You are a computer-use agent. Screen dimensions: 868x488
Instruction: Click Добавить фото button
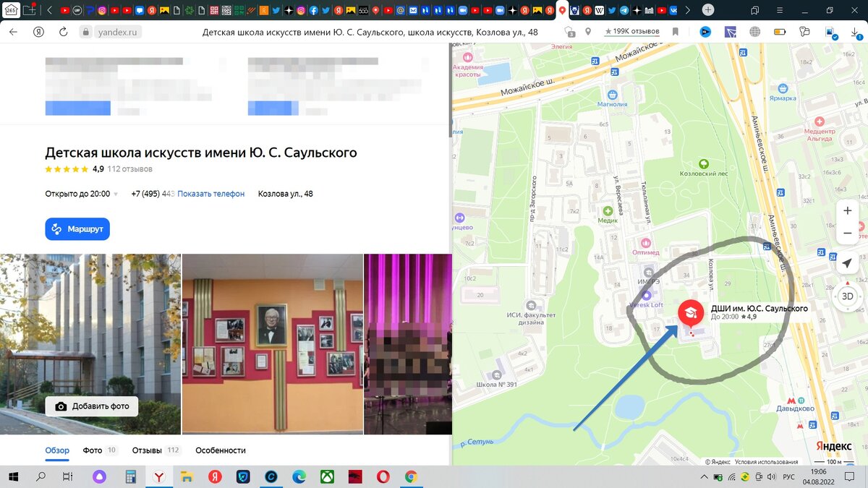pyautogui.click(x=92, y=406)
